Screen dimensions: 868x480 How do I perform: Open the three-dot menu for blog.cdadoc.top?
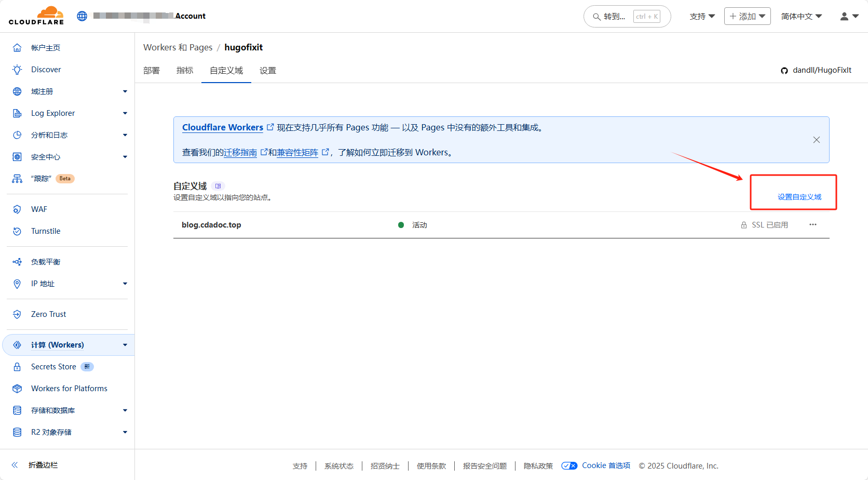coord(812,225)
